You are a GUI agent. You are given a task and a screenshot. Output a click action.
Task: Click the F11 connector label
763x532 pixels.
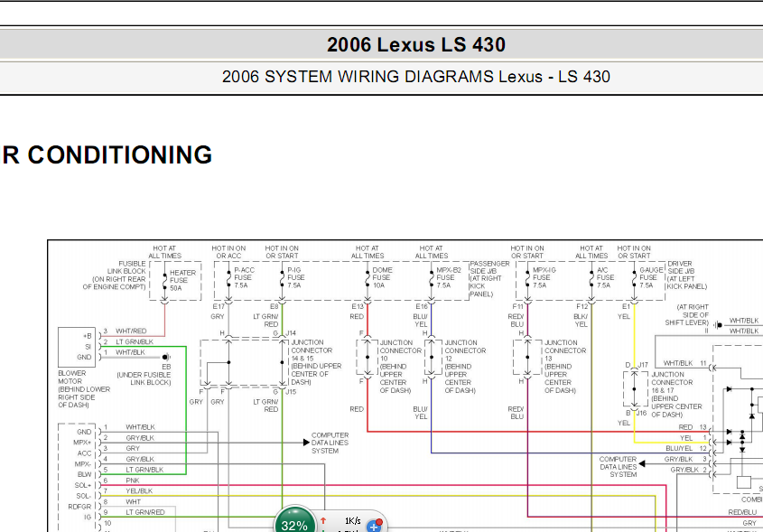tap(517, 306)
